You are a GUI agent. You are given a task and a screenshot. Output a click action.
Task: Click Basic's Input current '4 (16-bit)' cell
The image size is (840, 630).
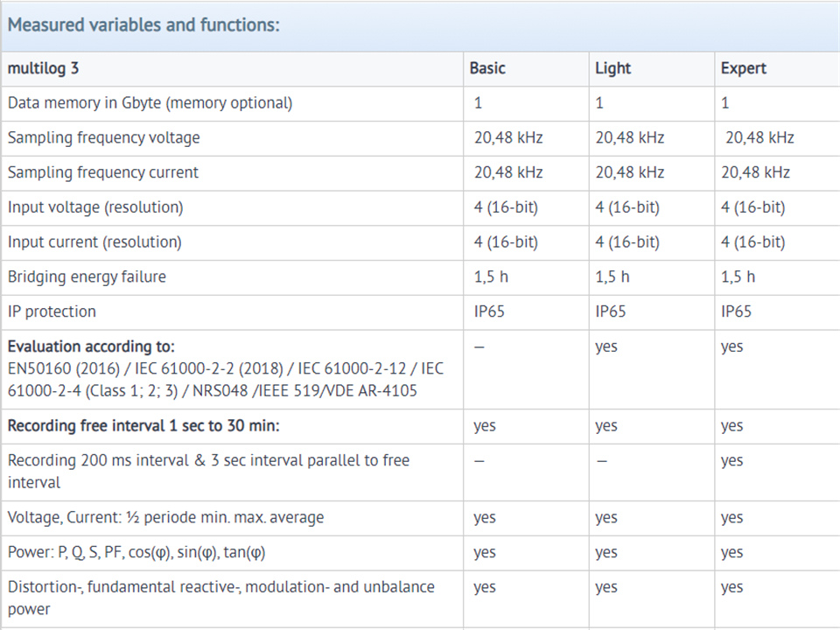[506, 242]
